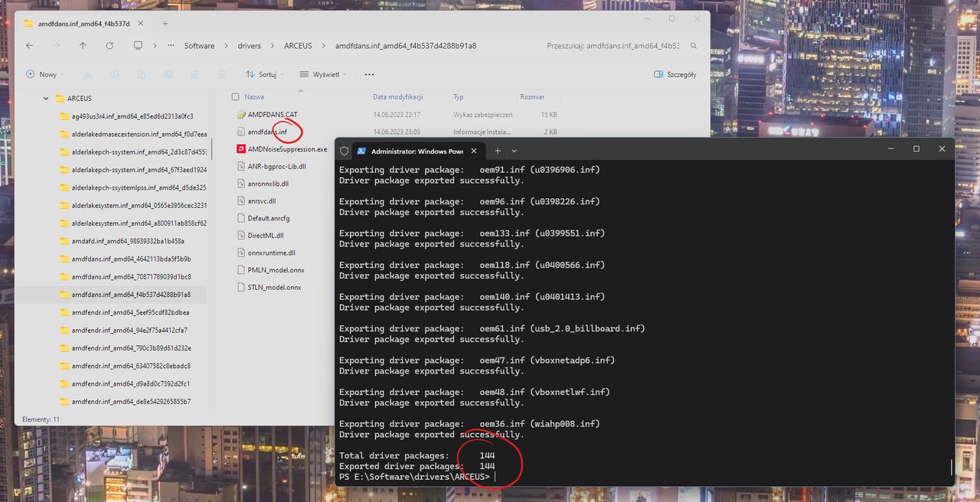
Task: Click the drivers breadcrumb segment
Action: point(250,46)
